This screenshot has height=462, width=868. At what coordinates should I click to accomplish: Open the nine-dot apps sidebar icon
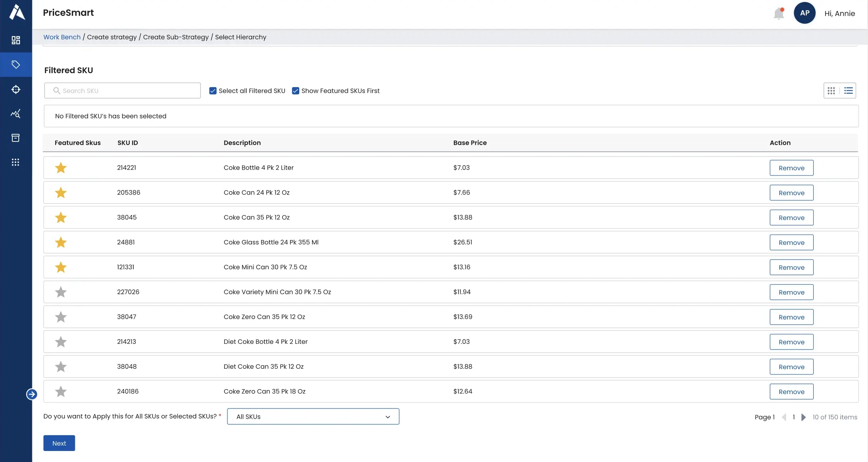coord(16,162)
